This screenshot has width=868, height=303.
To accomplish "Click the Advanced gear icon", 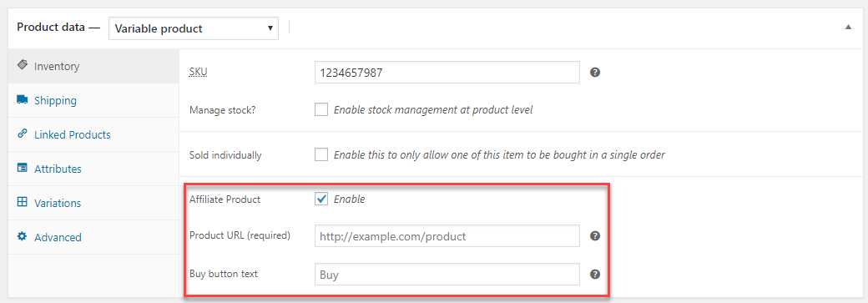I will (23, 236).
